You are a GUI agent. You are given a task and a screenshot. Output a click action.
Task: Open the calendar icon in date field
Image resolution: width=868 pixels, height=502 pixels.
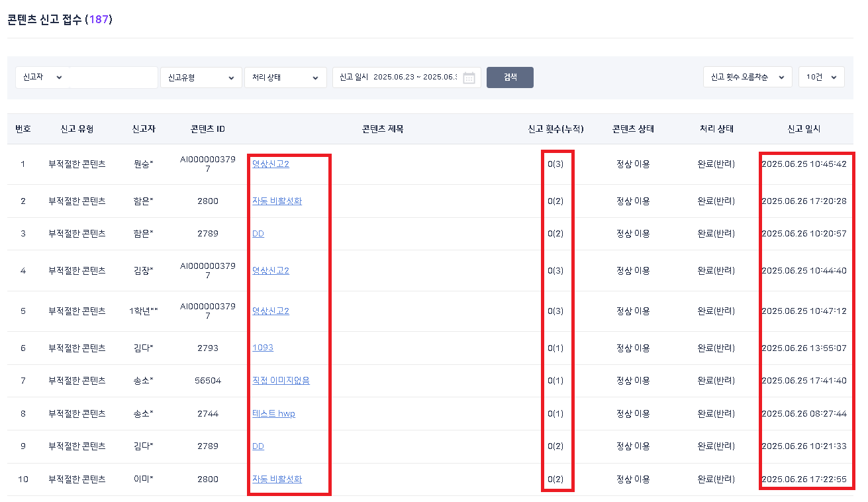469,77
